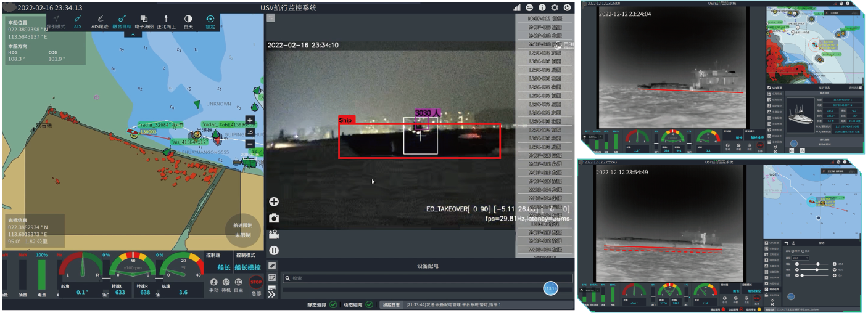
Task: Expand side panel with double chevron
Action: (x=272, y=293)
